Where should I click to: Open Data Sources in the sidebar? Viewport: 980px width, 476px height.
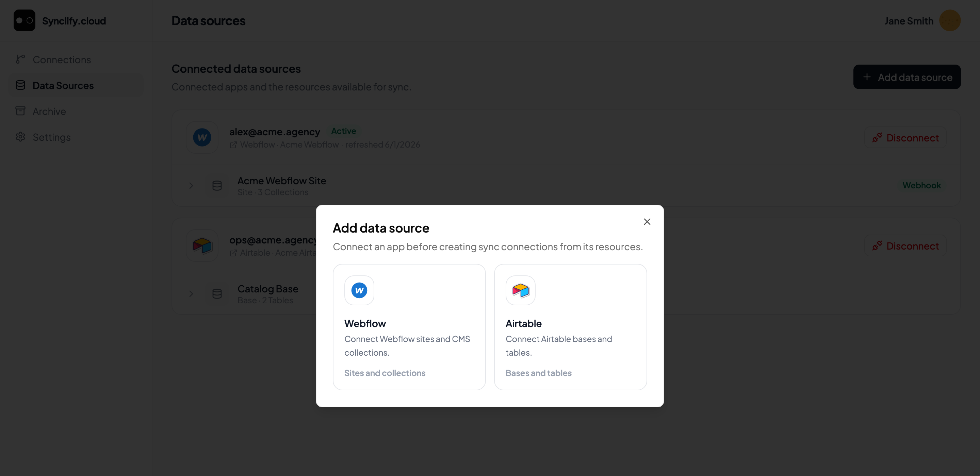pos(76,86)
